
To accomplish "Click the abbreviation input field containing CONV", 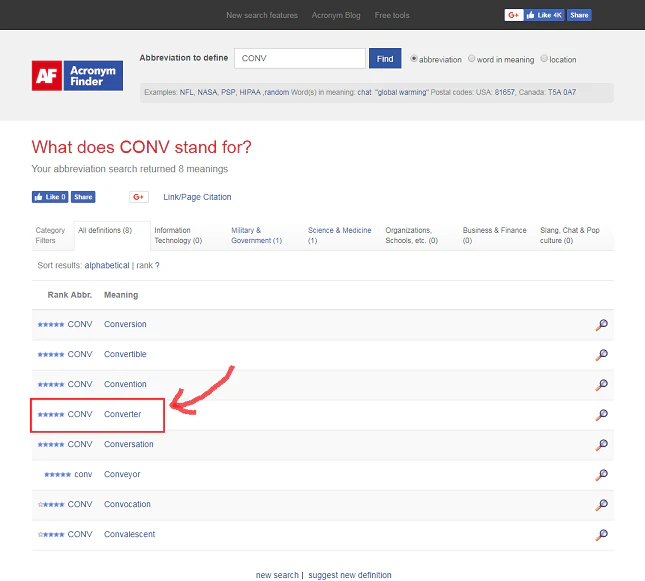I will click(x=300, y=58).
